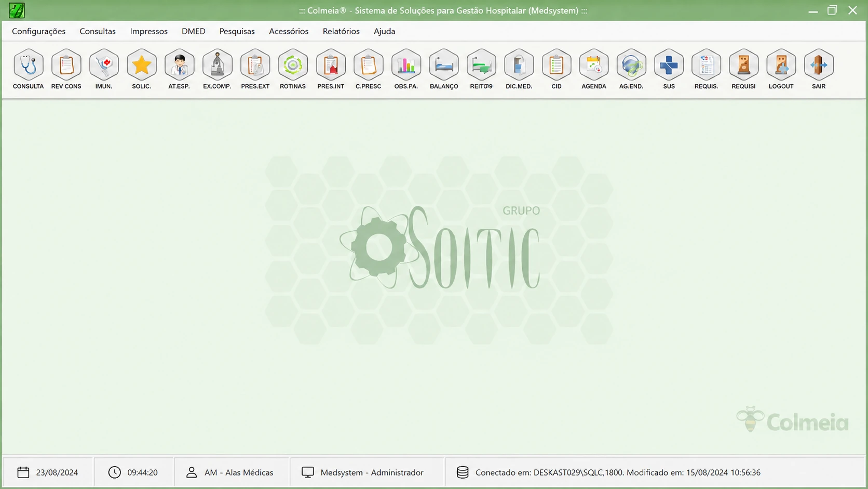Open the Configurações menu
Screen dimensions: 868x489
pos(39,31)
